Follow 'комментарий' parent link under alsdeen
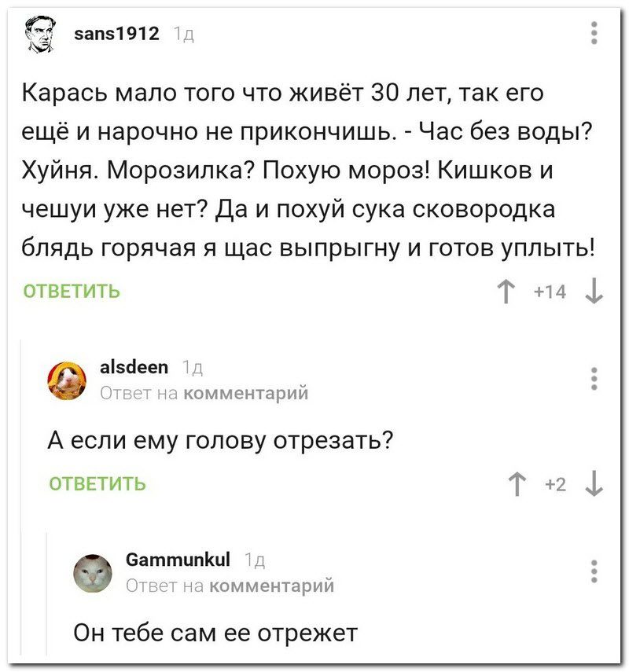 coord(245,391)
